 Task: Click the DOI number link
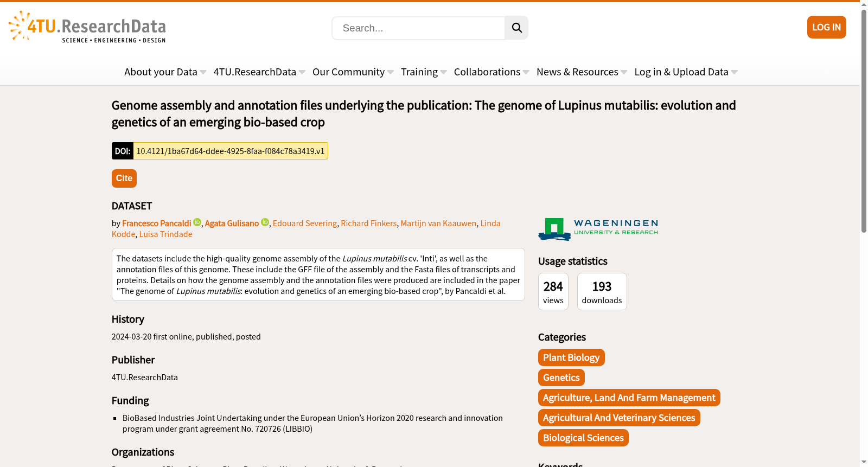tap(231, 151)
